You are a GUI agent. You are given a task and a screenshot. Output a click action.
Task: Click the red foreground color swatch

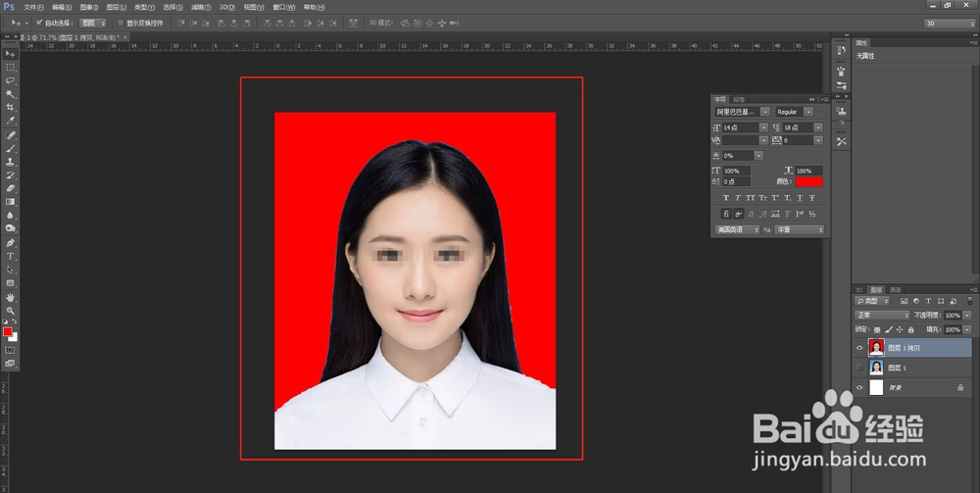click(8, 331)
